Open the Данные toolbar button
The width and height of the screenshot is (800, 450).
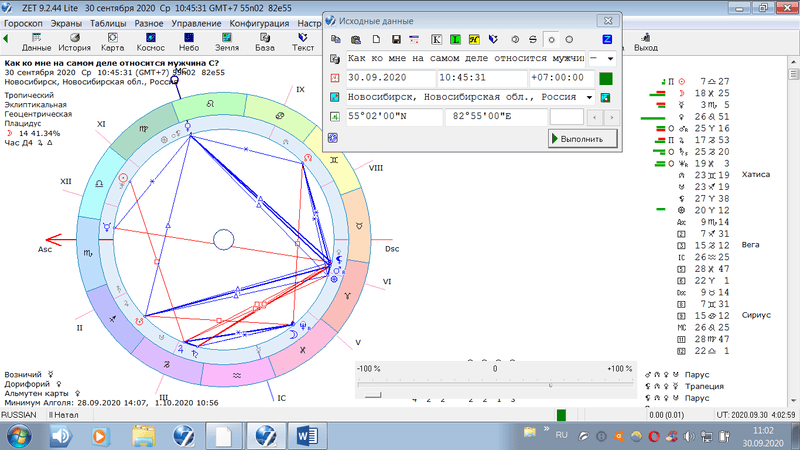pyautogui.click(x=37, y=41)
